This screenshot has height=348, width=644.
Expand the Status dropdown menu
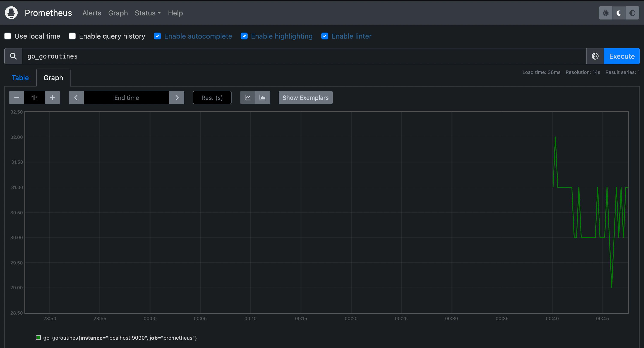tap(148, 13)
